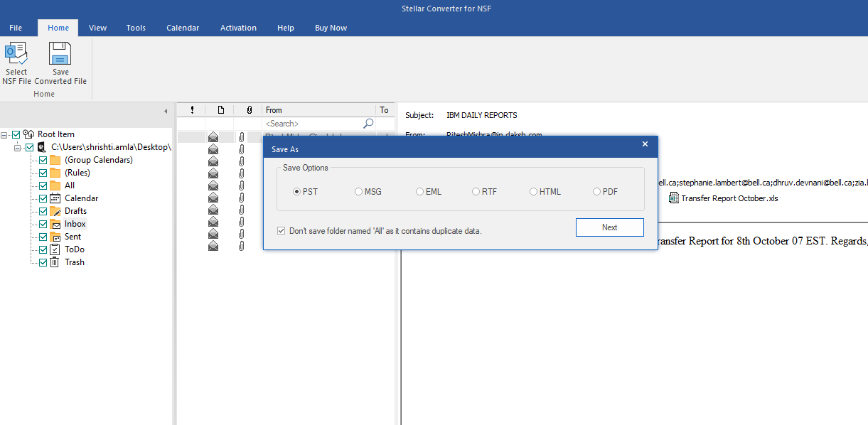Open the Help tab

click(286, 28)
